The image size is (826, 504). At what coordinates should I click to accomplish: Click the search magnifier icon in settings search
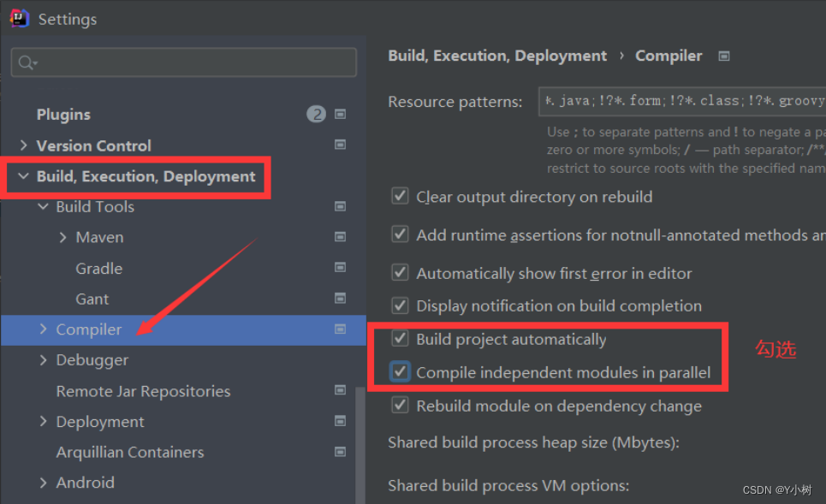(x=27, y=62)
